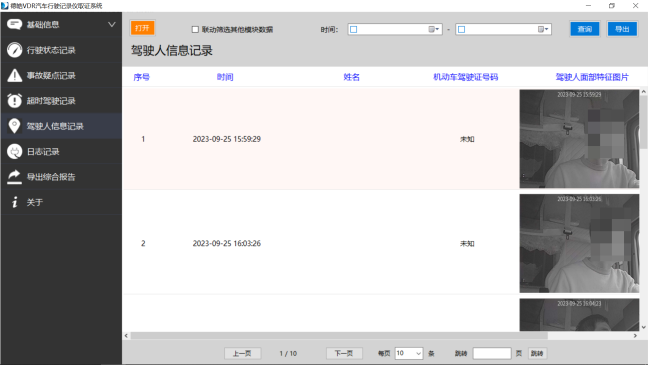Toggle the start time checkbox
The width and height of the screenshot is (648, 365).
353,29
